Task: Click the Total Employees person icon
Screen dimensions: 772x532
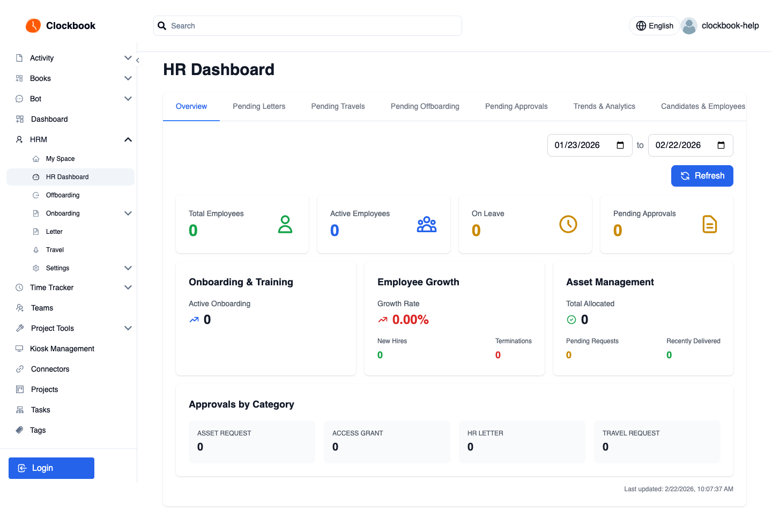Action: pos(285,224)
